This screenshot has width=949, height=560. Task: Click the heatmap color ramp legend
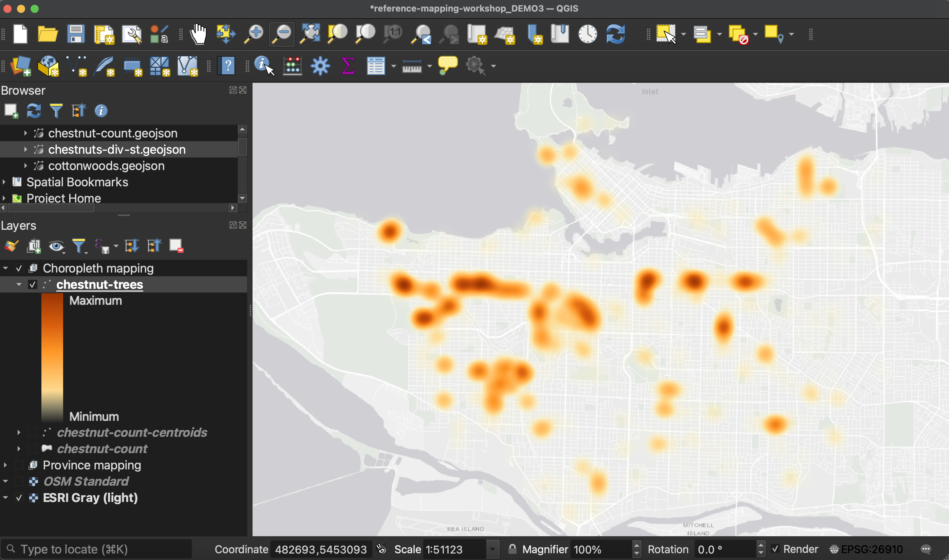[52, 358]
